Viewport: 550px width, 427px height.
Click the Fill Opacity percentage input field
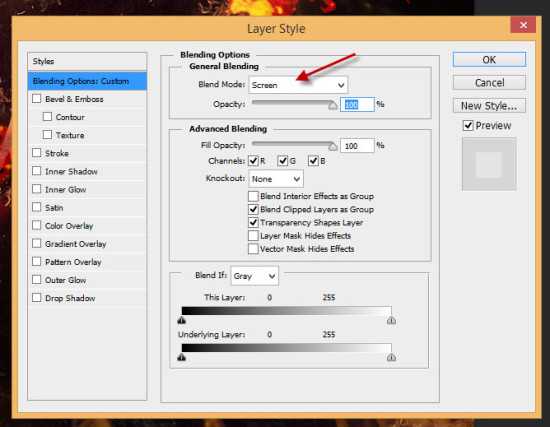point(357,146)
